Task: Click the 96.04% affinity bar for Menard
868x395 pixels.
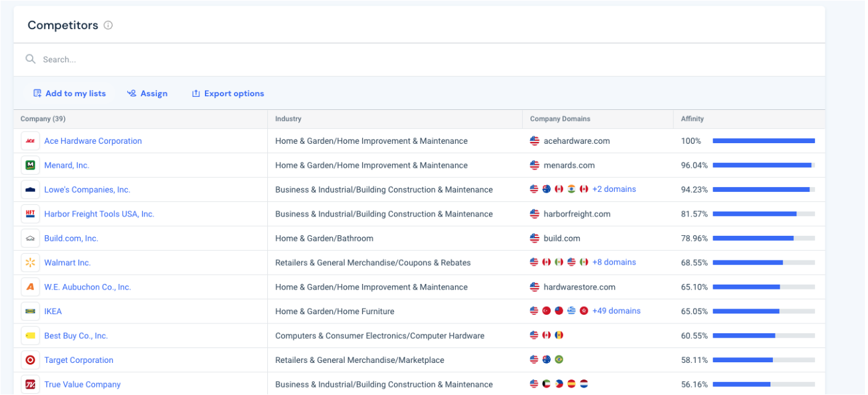Action: [764, 165]
